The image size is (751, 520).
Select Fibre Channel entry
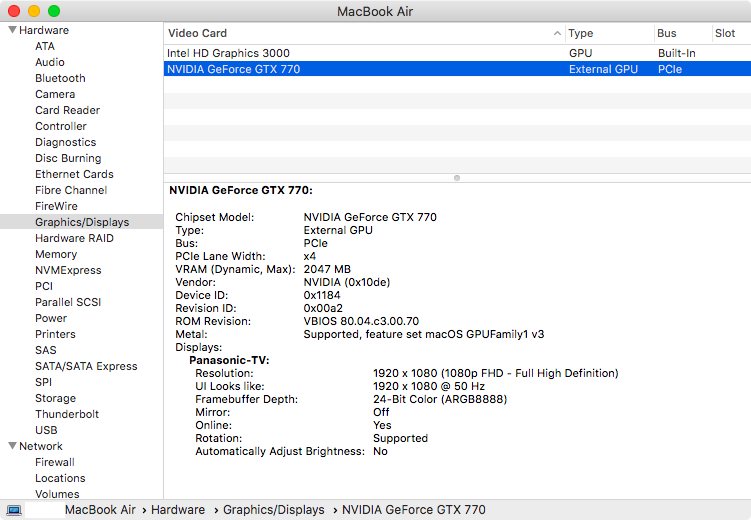(71, 190)
